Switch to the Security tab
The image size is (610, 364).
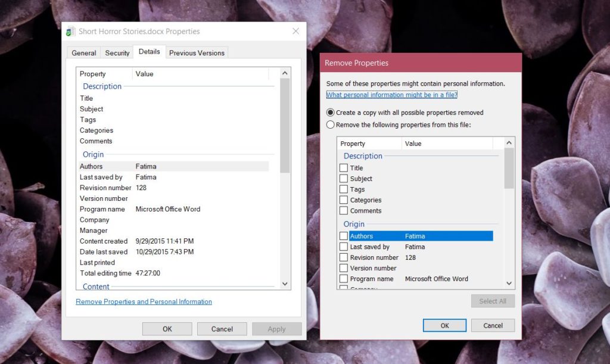coord(117,52)
